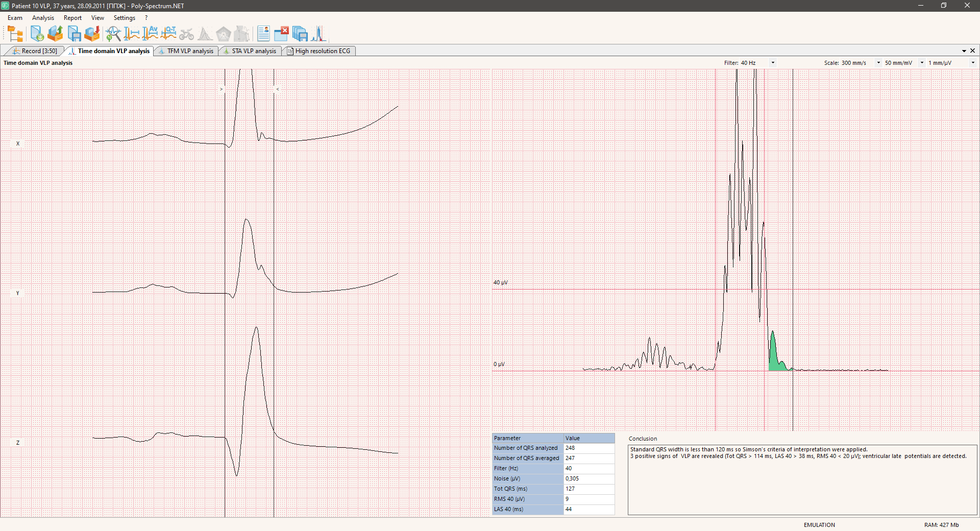Screen dimensions: 980x531
Task: Open the Settings menu
Action: pyautogui.click(x=124, y=18)
